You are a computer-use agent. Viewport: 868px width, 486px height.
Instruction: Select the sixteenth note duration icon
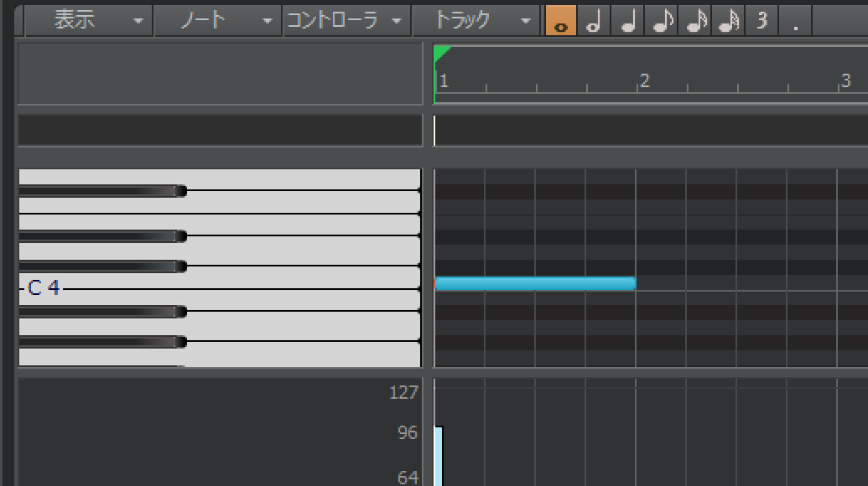pos(694,20)
